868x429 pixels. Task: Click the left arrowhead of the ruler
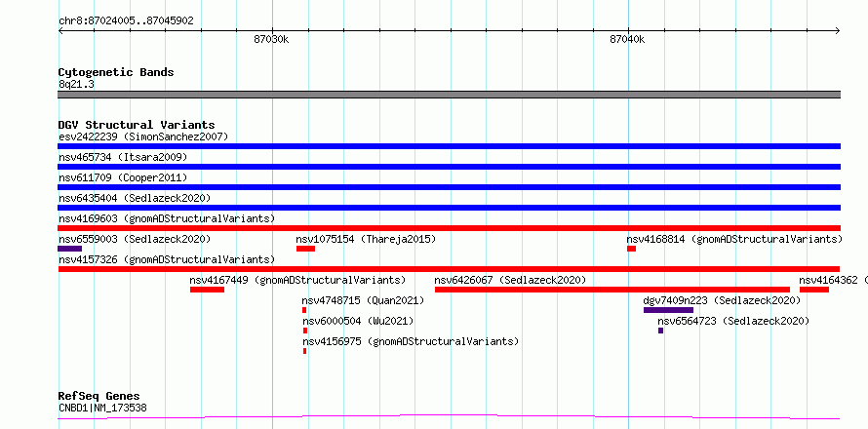pyautogui.click(x=60, y=31)
